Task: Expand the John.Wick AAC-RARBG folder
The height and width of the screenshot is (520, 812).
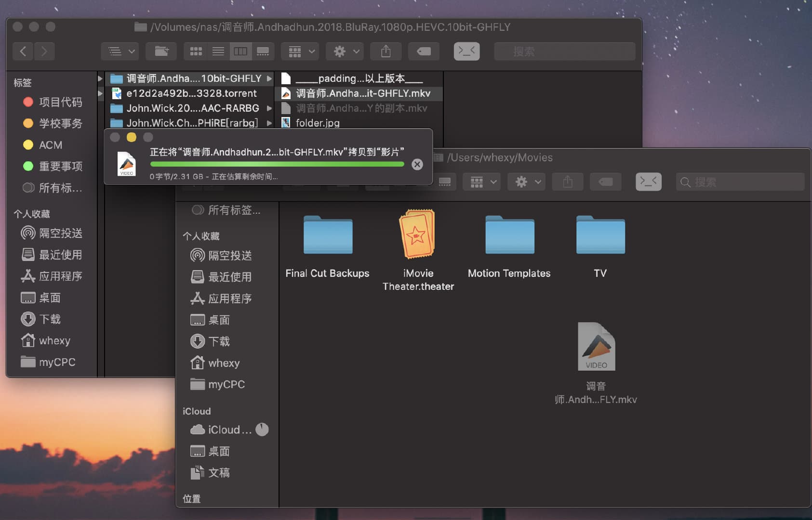Action: pyautogui.click(x=269, y=108)
